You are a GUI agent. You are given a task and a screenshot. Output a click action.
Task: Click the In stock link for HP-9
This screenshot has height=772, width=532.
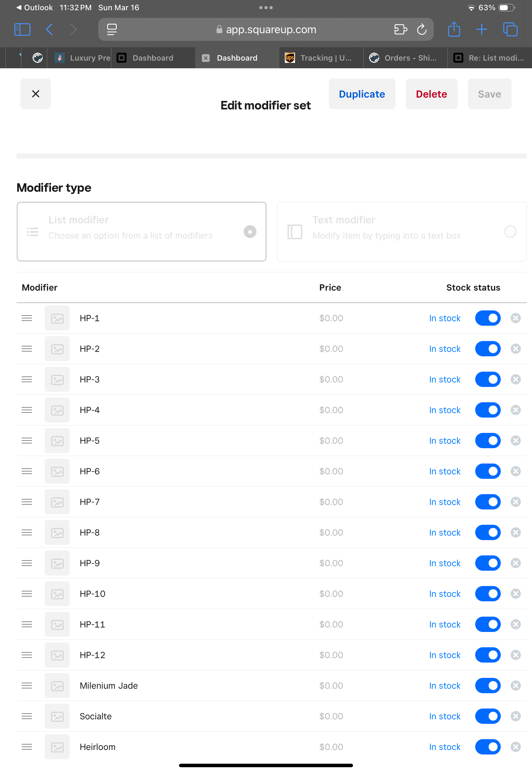(445, 563)
